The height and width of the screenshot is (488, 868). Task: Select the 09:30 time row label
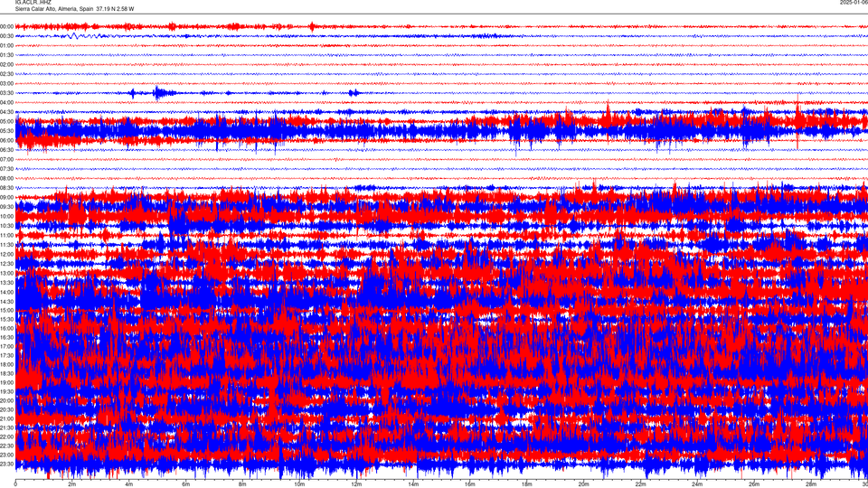(6, 207)
